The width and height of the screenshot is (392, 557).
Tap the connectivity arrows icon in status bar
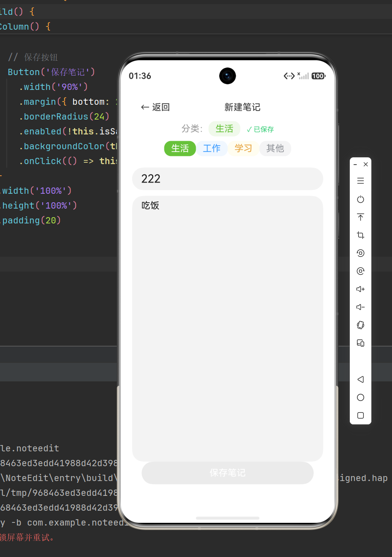pos(289,76)
